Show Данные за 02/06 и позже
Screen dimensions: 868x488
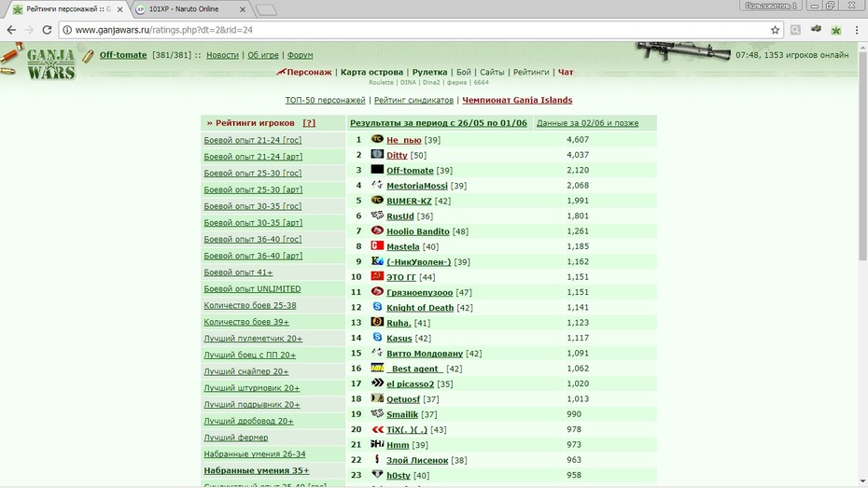587,123
